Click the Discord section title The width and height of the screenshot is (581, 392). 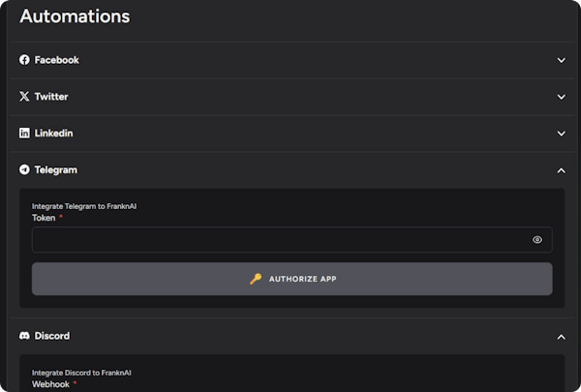[x=52, y=336]
